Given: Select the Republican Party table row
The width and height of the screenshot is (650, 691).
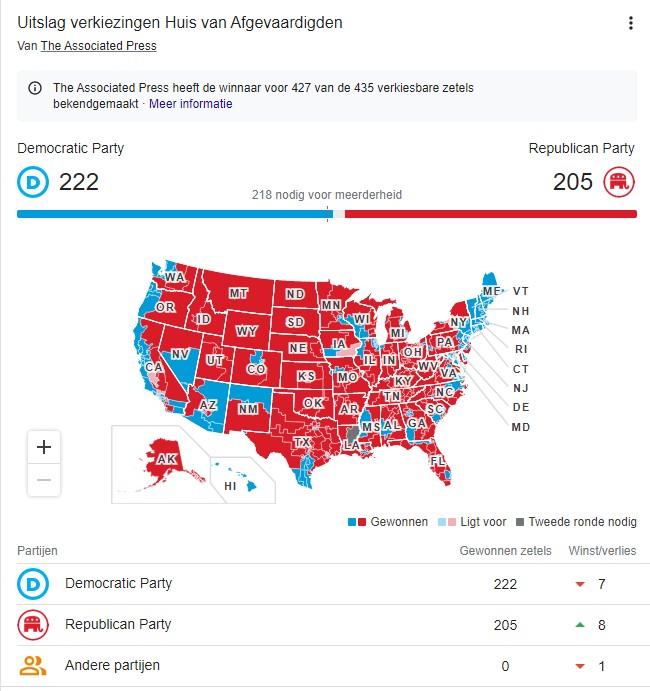Looking at the screenshot, I should (x=325, y=625).
